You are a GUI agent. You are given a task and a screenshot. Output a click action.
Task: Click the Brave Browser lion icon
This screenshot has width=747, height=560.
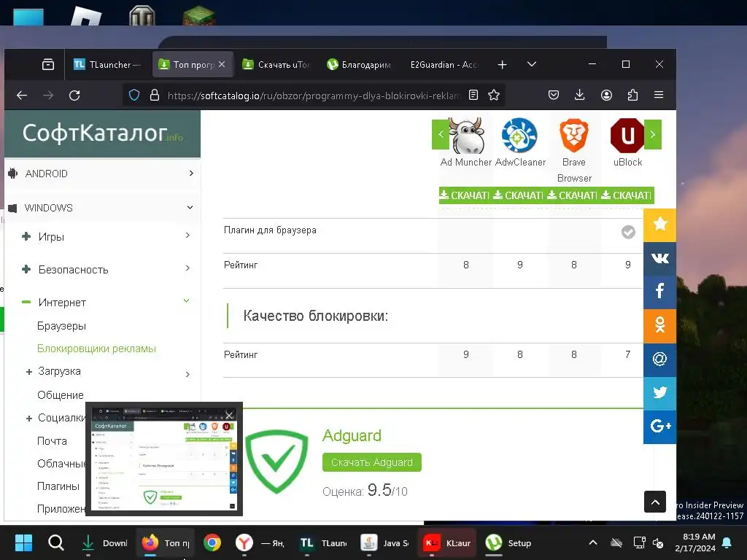[574, 136]
